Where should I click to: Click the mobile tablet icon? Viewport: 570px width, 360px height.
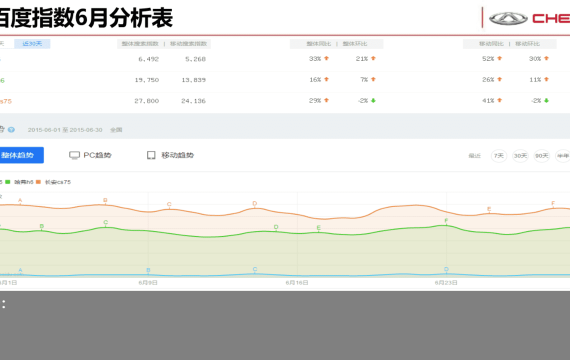pyautogui.click(x=151, y=156)
